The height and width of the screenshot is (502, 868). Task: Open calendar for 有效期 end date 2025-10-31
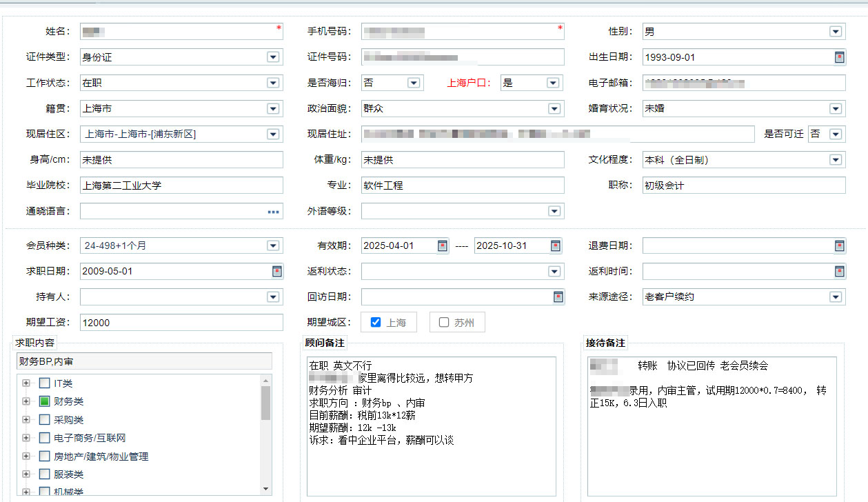(556, 245)
